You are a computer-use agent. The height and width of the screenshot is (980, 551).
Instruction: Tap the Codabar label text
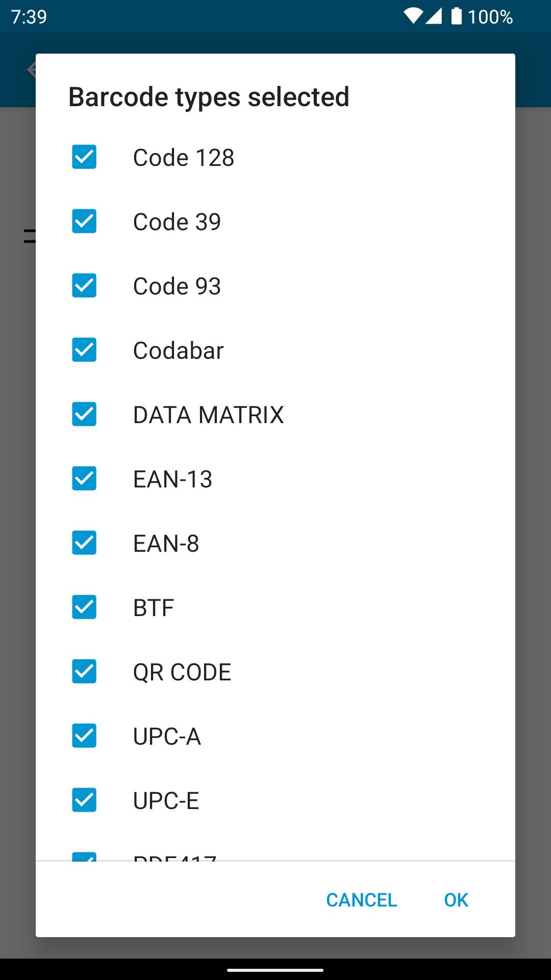coord(178,351)
